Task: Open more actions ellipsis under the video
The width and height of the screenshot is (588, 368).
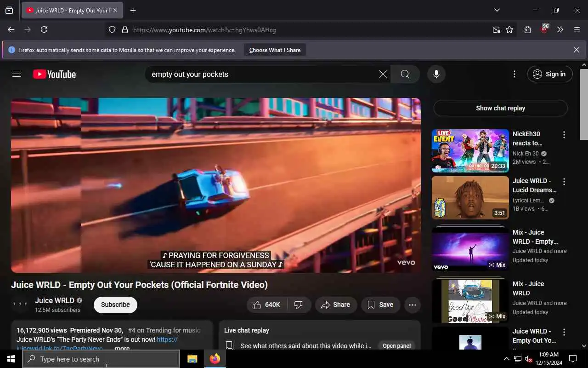Action: (x=413, y=305)
